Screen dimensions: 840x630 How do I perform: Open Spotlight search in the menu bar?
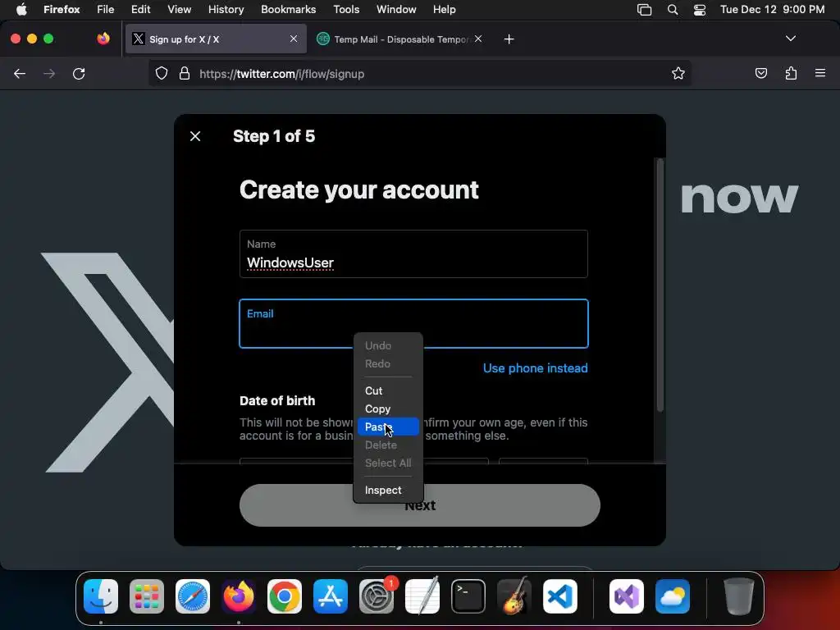click(x=673, y=10)
